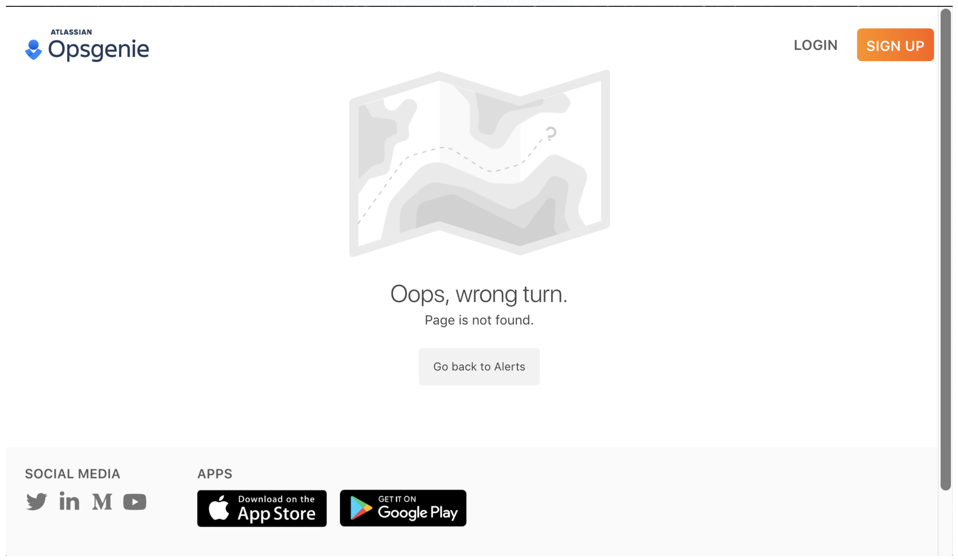Select the App Store app link

(261, 507)
